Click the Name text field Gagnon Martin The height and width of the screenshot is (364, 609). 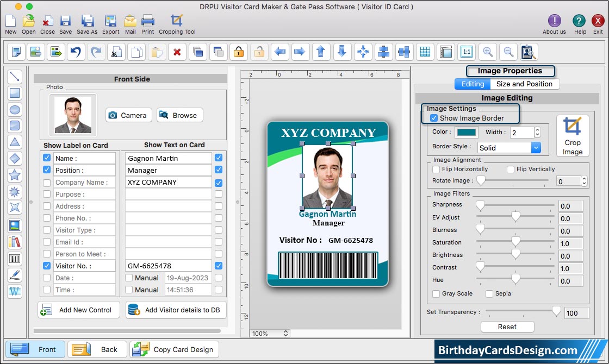168,158
